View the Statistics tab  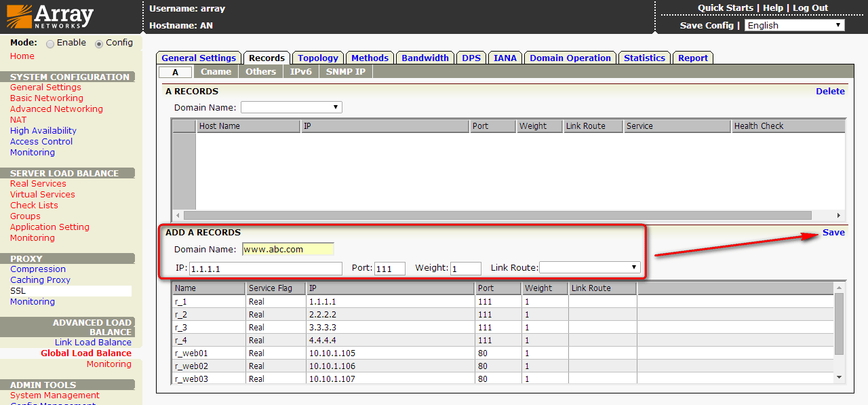pyautogui.click(x=644, y=58)
